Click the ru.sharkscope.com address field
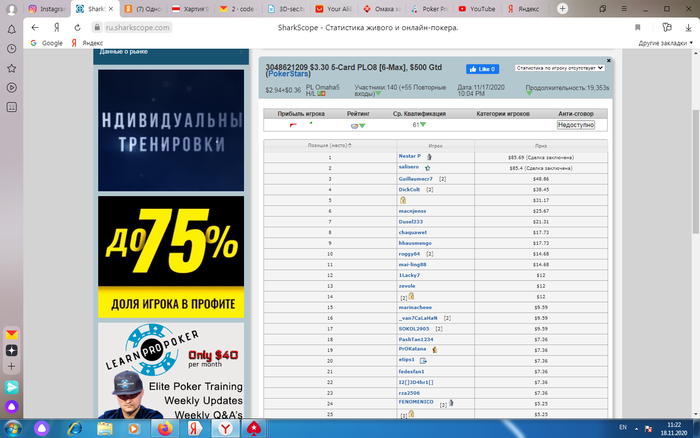700x438 pixels. [x=138, y=28]
